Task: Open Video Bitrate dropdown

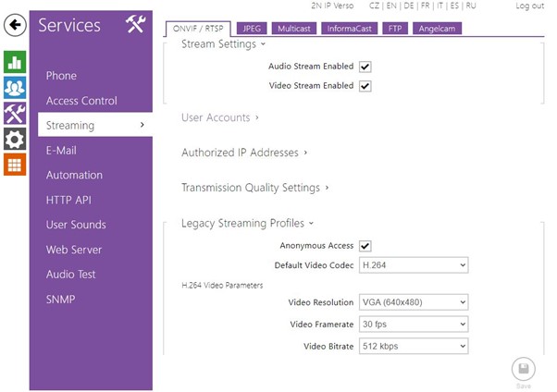Action: 414,346
